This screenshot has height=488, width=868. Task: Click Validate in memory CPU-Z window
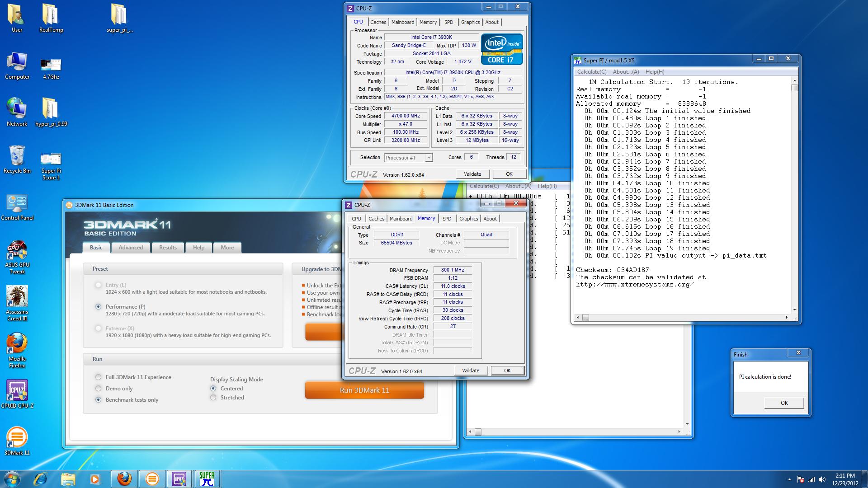pyautogui.click(x=471, y=371)
